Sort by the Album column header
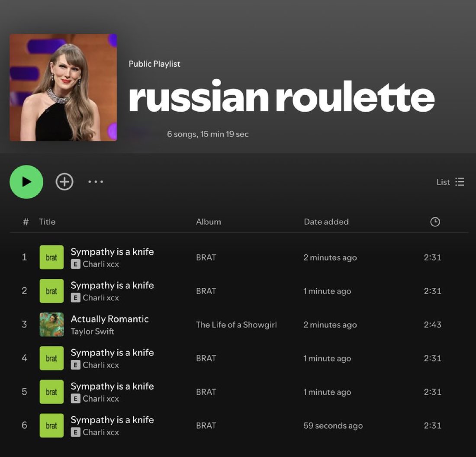This screenshot has height=457, width=476. [209, 222]
